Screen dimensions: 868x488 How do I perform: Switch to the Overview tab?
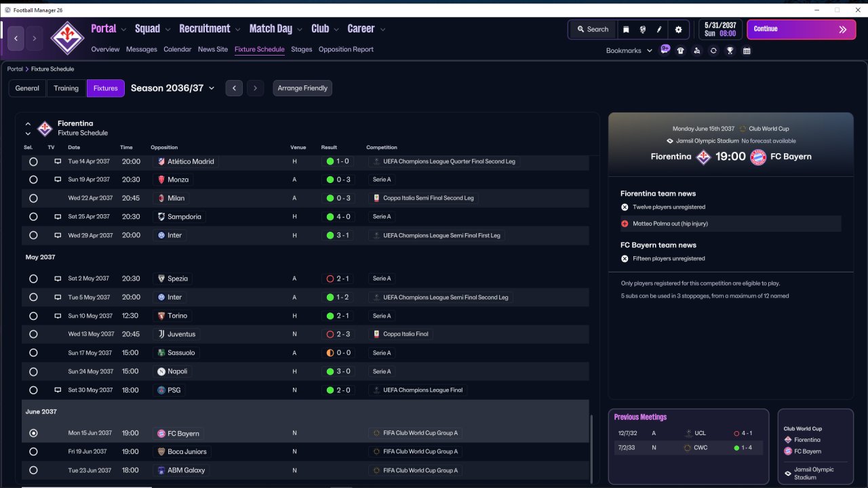[105, 49]
